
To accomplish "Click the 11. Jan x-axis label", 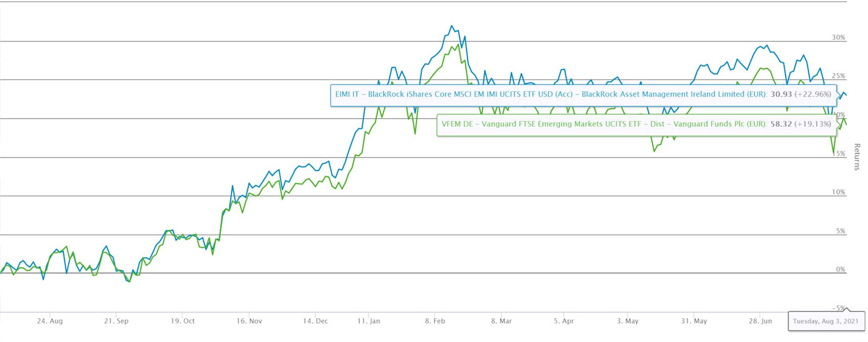I will tap(370, 322).
